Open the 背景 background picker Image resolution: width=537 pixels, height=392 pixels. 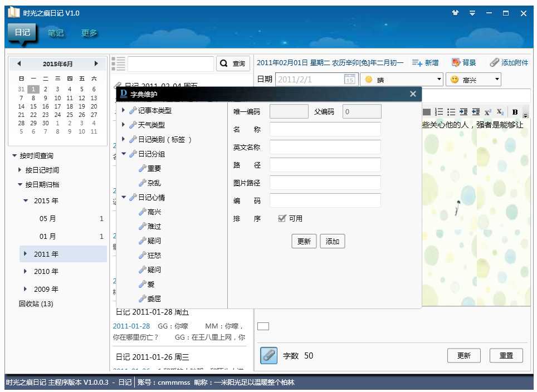(464, 63)
